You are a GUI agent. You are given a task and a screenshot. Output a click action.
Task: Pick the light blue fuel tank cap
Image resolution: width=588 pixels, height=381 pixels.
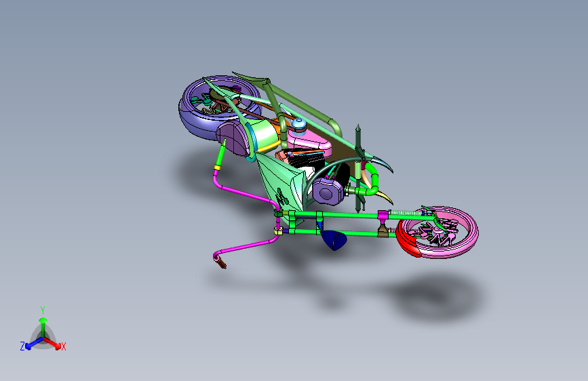[299, 124]
